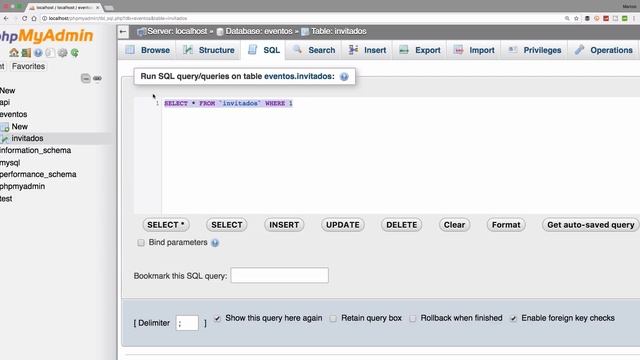Go to browser home page
Screen dimensions: 640x360
tap(34, 18)
